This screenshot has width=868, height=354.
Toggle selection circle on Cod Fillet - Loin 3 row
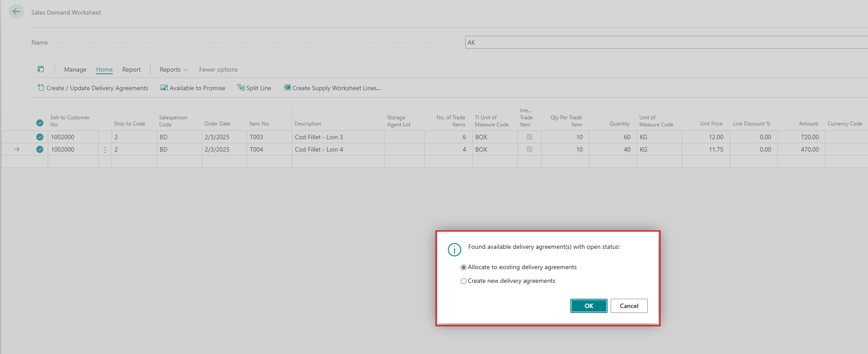(x=40, y=137)
